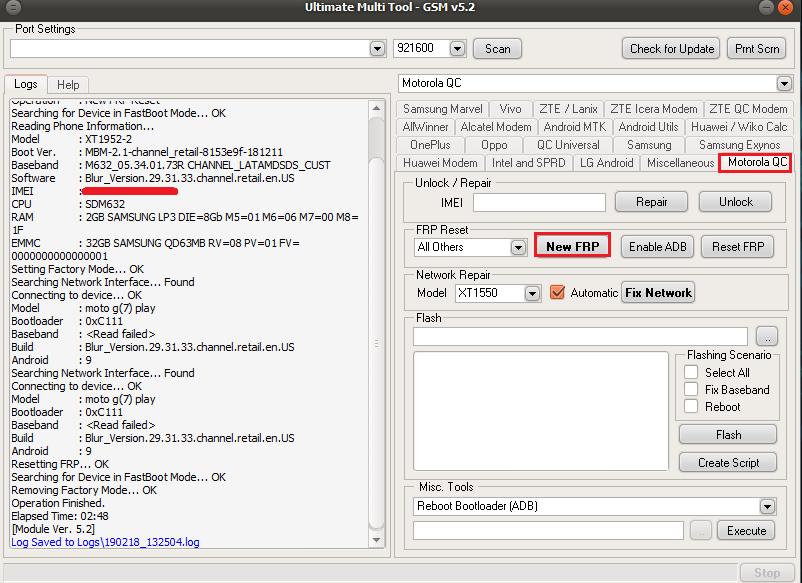The height and width of the screenshot is (583, 802).
Task: Browse for flash file with .. button
Action: point(766,337)
